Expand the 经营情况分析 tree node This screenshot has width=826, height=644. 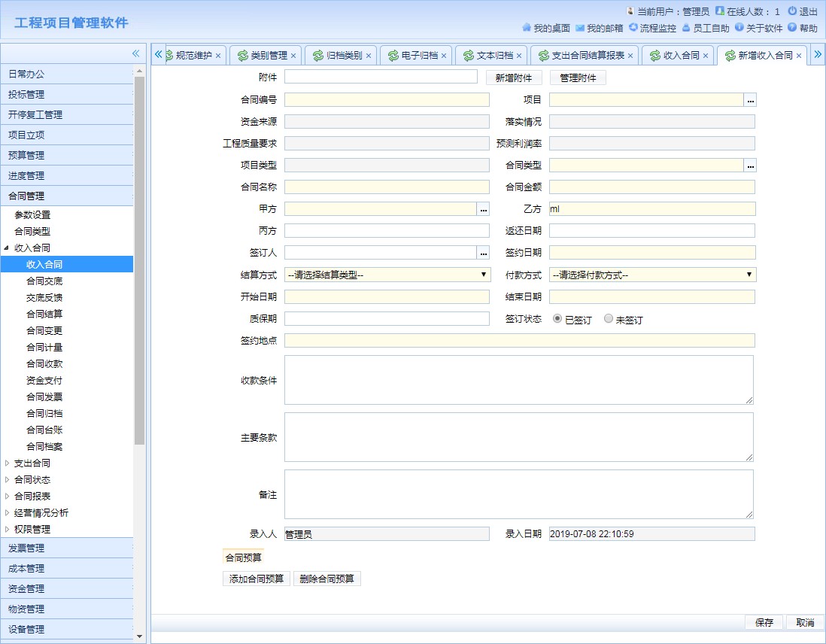click(6, 513)
